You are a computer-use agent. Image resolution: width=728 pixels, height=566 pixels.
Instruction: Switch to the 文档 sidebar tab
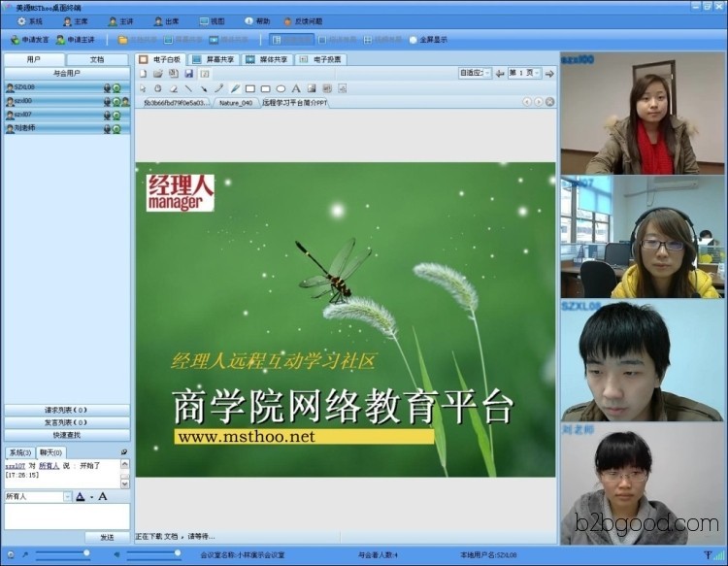pos(97,59)
